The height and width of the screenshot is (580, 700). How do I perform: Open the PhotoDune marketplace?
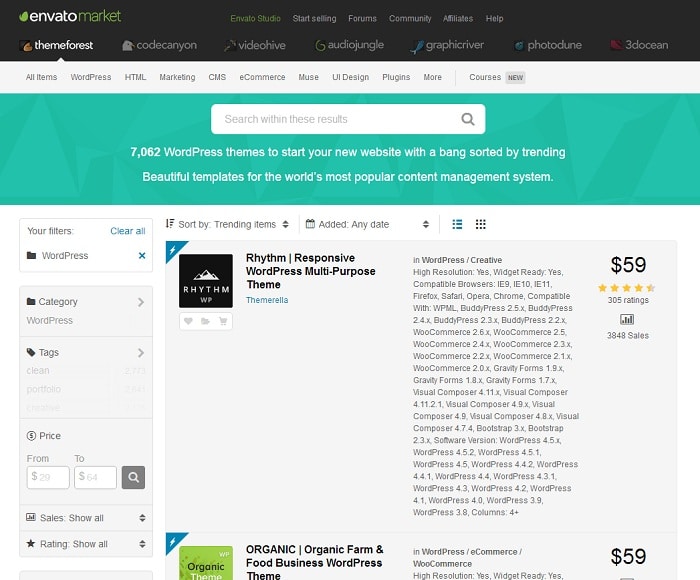[548, 45]
